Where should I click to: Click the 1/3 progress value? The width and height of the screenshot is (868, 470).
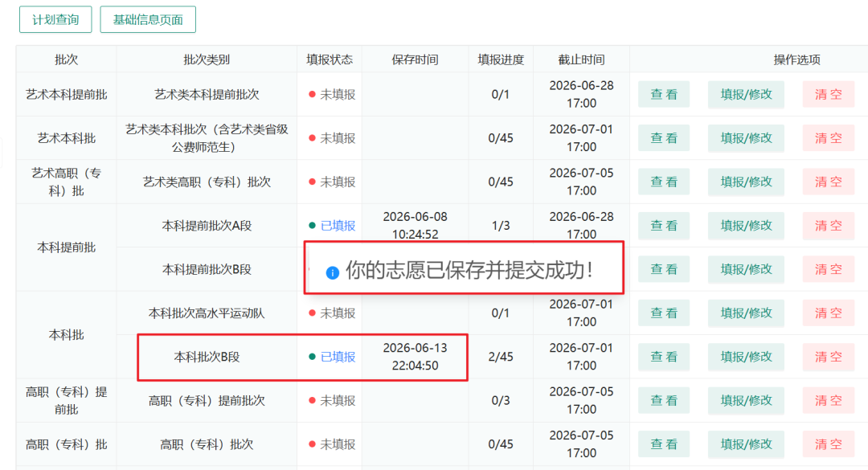point(501,225)
